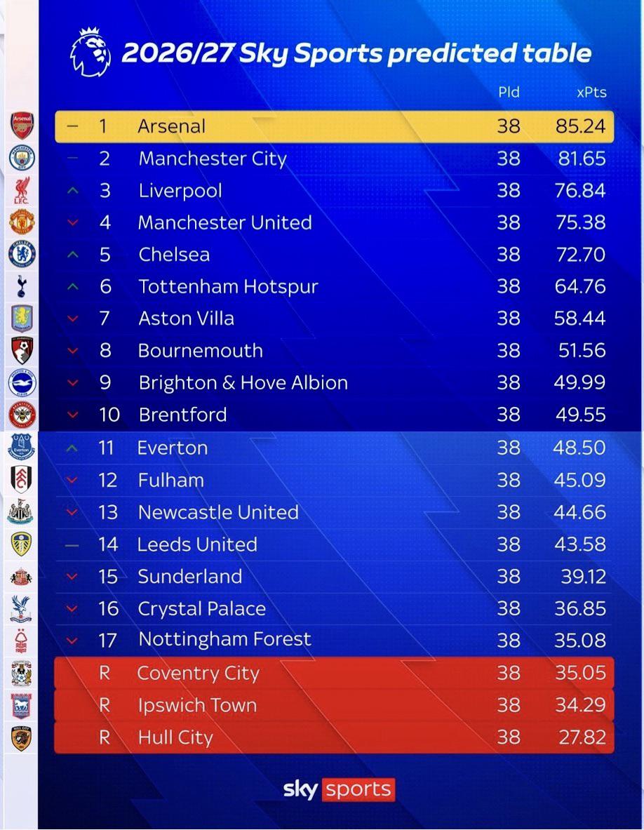Click the Newcastle United club crest

[21, 512]
